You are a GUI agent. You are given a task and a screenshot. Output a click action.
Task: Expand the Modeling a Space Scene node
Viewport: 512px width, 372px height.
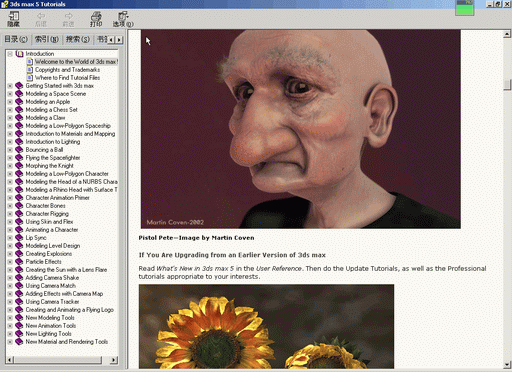coord(10,94)
